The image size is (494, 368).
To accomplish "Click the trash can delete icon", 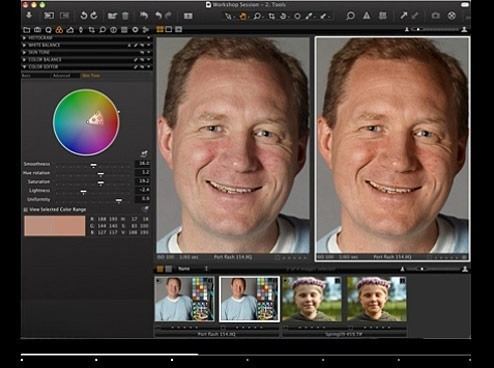I will [x=125, y=16].
